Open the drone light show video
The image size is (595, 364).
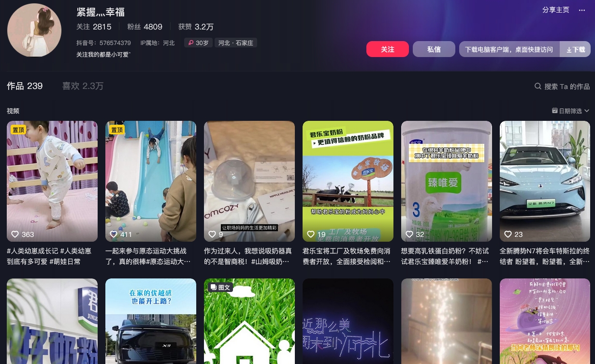[x=348, y=321]
